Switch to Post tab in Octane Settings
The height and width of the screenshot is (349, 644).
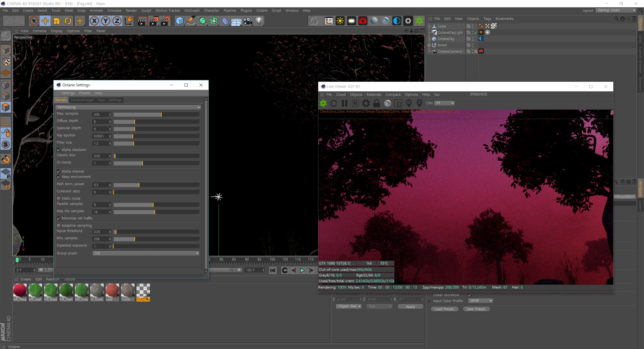tap(101, 100)
